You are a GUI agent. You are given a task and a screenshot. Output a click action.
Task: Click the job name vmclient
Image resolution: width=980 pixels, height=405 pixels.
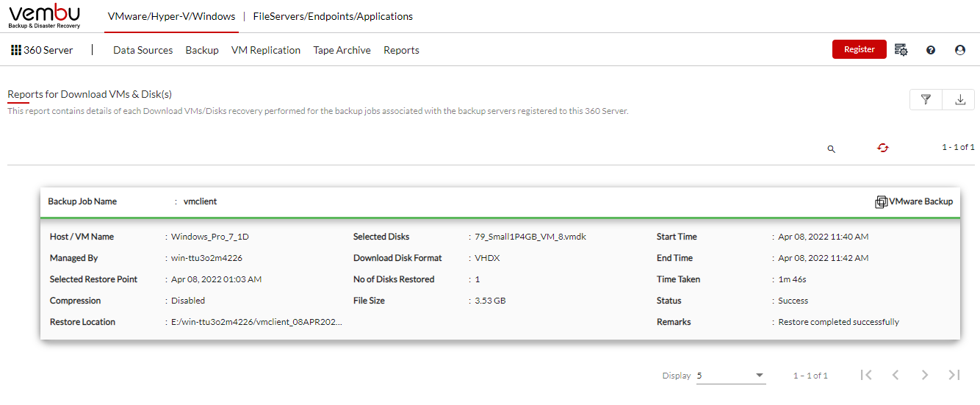(x=201, y=201)
